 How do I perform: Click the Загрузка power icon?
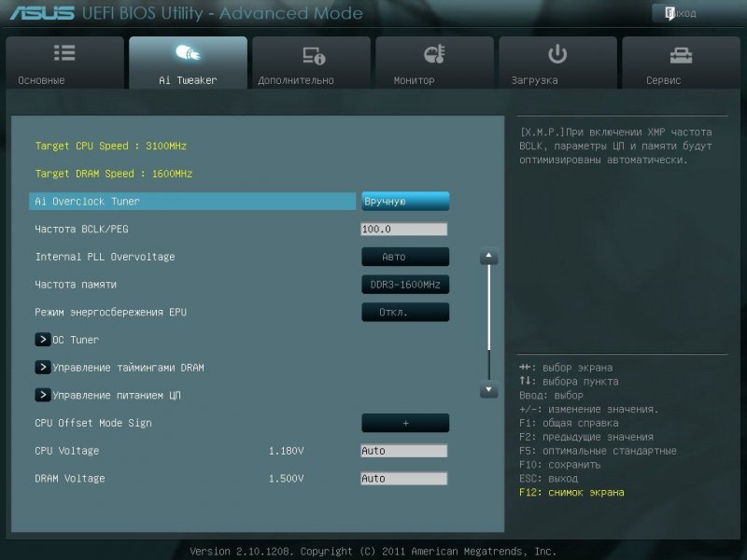tap(557, 54)
